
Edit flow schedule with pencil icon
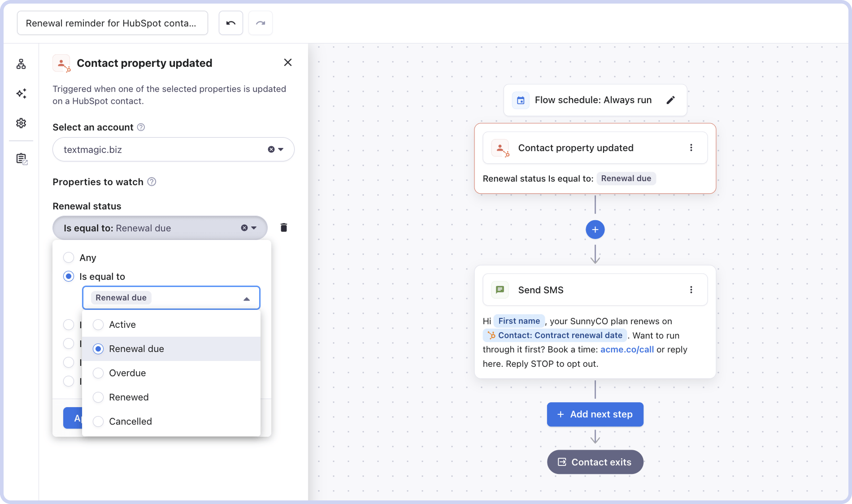click(x=670, y=100)
